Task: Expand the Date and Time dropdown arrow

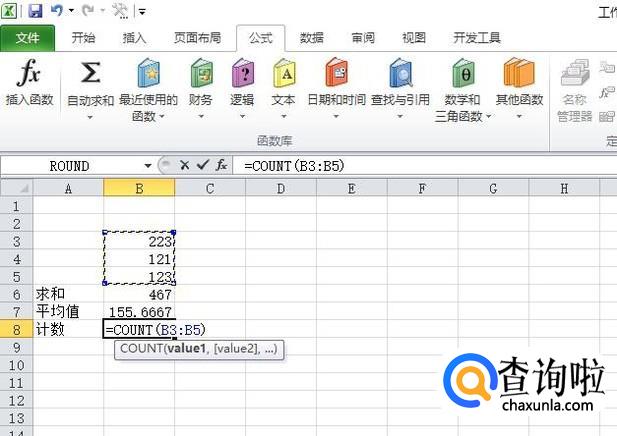Action: [336, 116]
